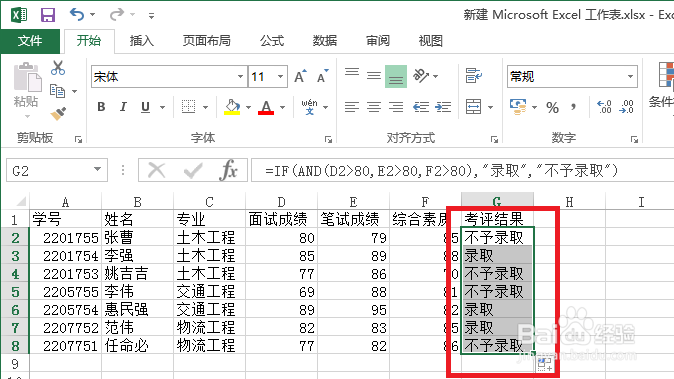Switch to the 插入 ribbon tab

pyautogui.click(x=141, y=41)
